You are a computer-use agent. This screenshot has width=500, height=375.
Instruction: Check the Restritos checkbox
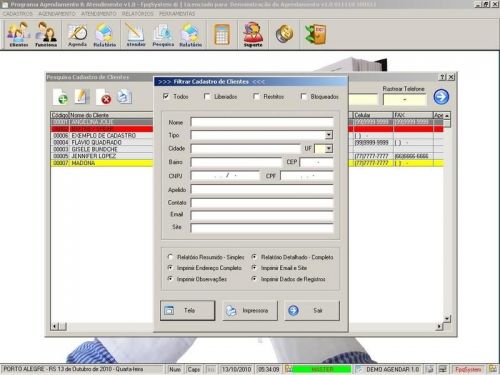(x=256, y=96)
